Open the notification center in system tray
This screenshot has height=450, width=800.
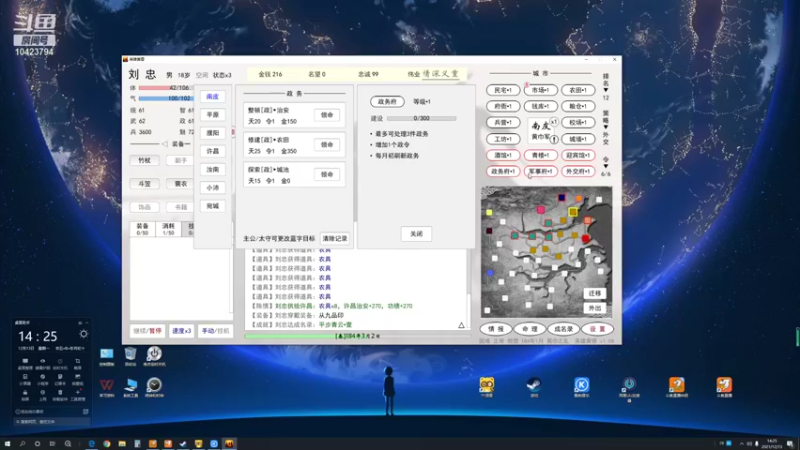[x=790, y=444]
